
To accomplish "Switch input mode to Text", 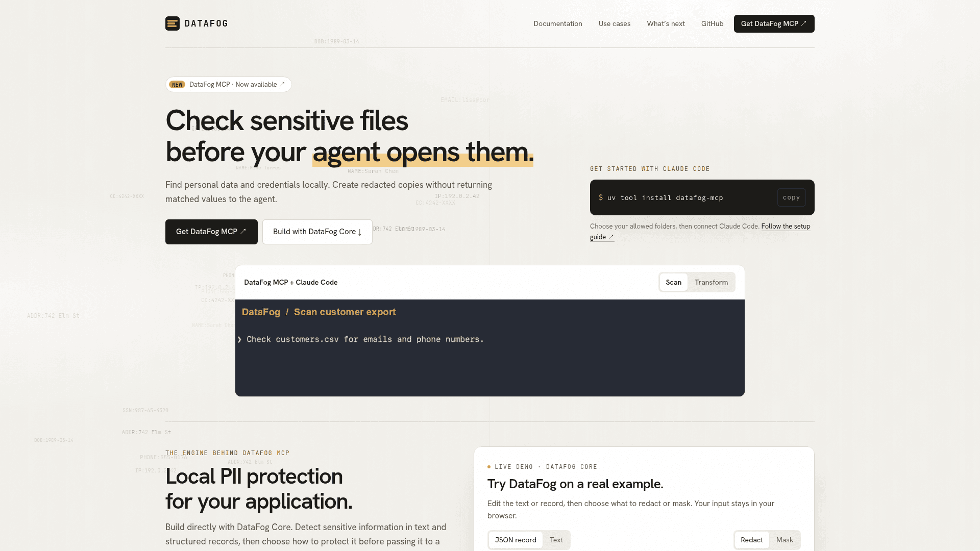I will [556, 540].
